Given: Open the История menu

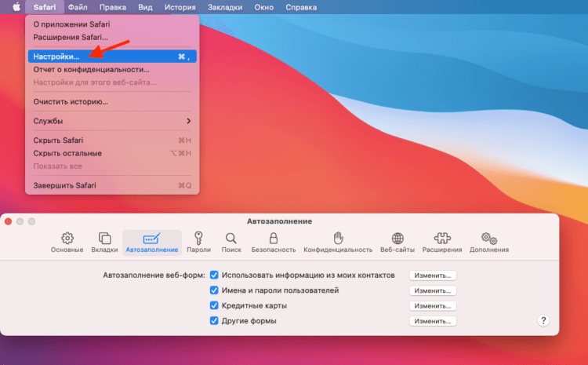Looking at the screenshot, I should tap(180, 7).
